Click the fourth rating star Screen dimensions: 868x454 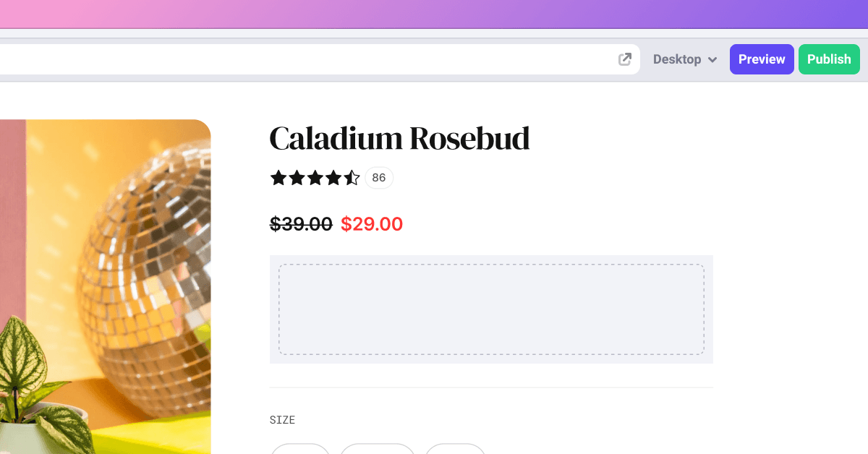pyautogui.click(x=333, y=178)
